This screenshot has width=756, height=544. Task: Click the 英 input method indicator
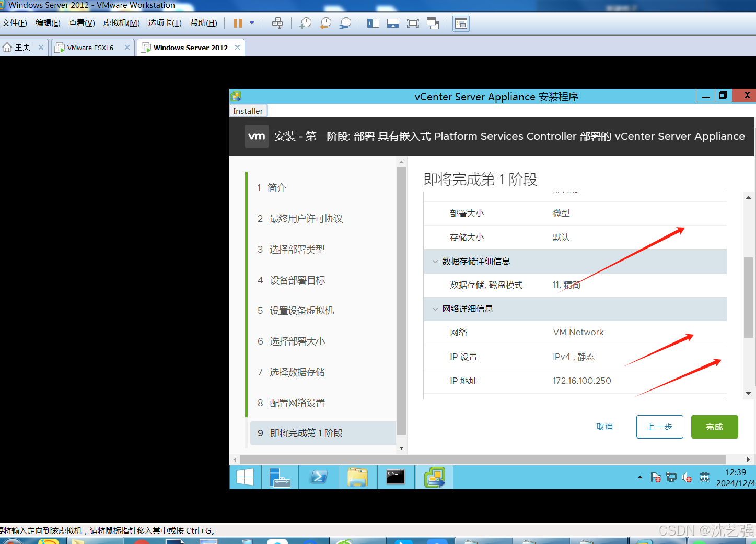pyautogui.click(x=704, y=477)
